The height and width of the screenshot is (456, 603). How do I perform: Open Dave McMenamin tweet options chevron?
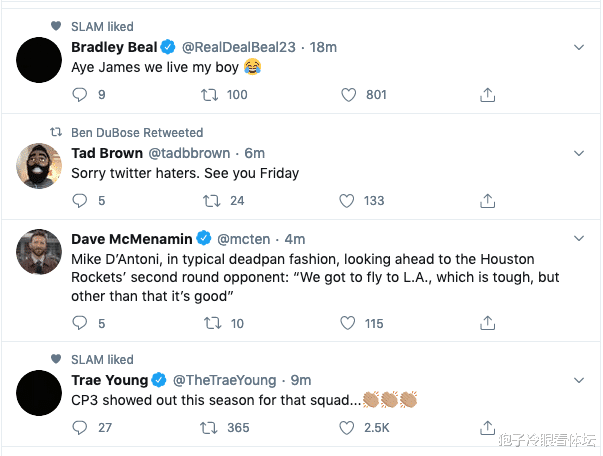tap(579, 239)
